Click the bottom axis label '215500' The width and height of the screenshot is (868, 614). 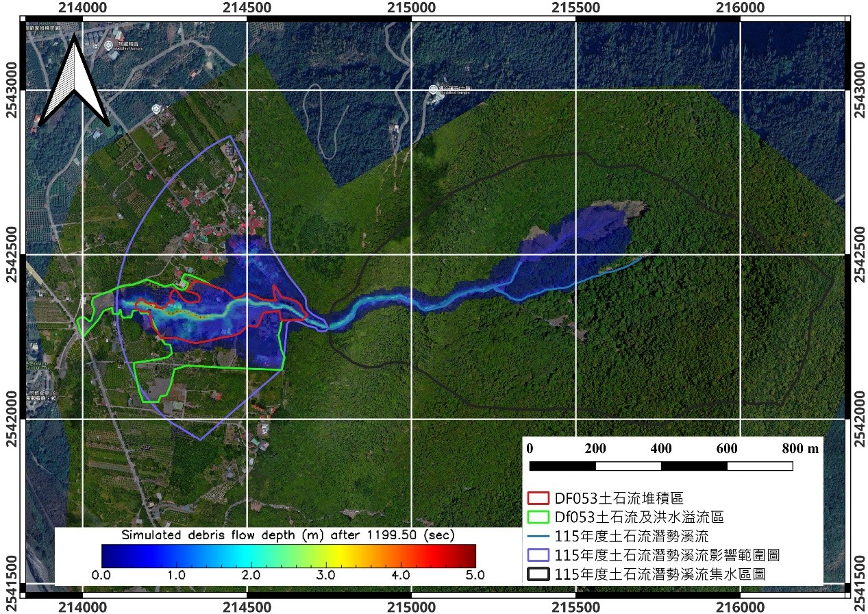[577, 607]
